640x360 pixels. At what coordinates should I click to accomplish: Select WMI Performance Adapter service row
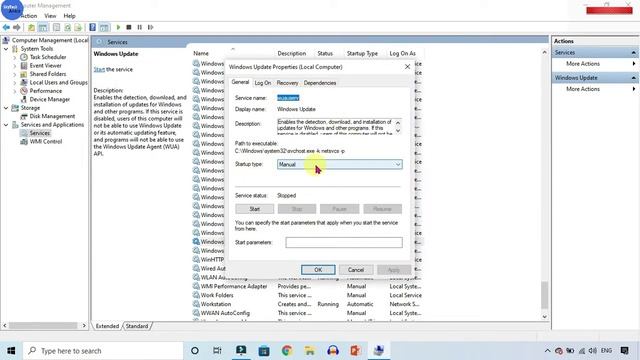pyautogui.click(x=307, y=286)
